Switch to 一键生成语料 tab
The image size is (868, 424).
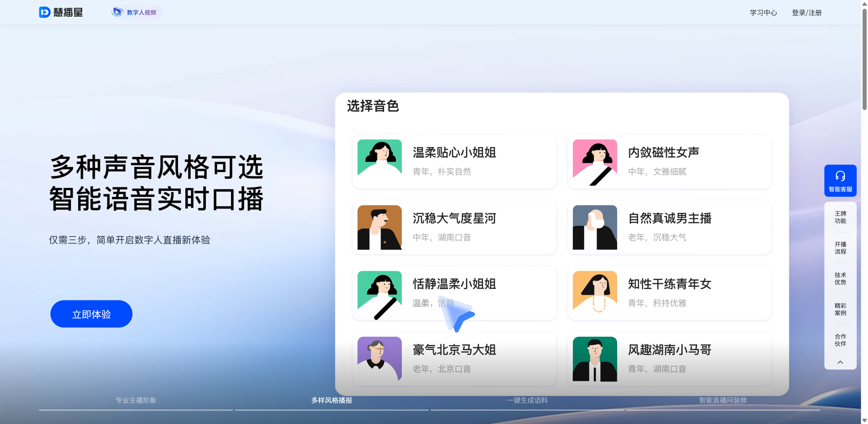point(527,400)
